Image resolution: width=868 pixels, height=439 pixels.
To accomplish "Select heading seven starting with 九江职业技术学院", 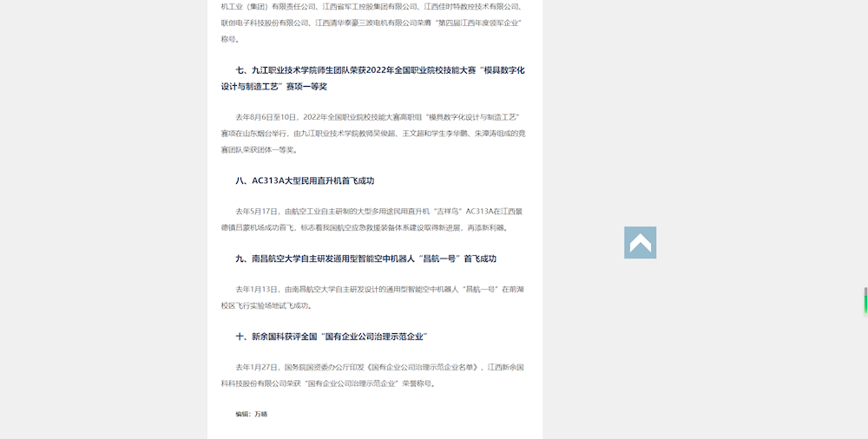I will [x=379, y=69].
